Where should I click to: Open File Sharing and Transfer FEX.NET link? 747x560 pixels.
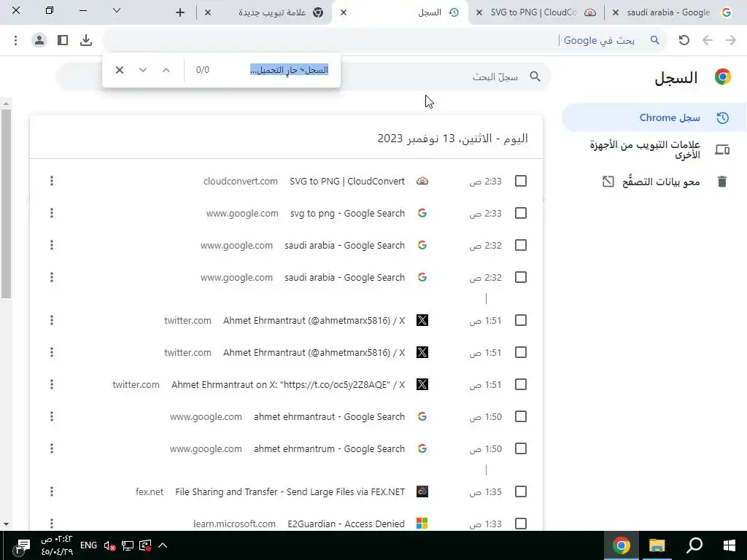coord(290,491)
